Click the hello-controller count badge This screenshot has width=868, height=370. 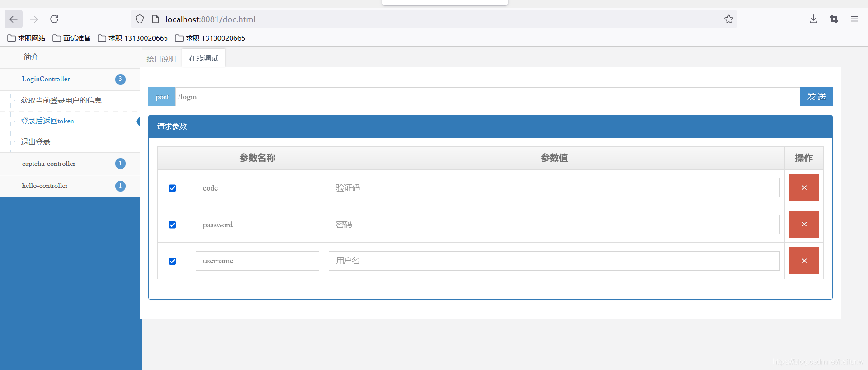(120, 186)
